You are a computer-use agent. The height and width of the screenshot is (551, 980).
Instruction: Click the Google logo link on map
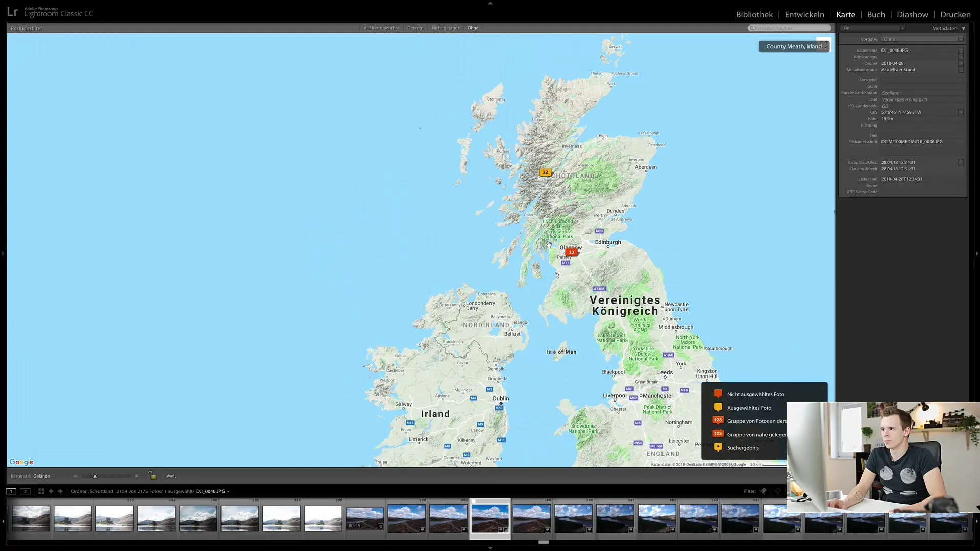pos(21,462)
